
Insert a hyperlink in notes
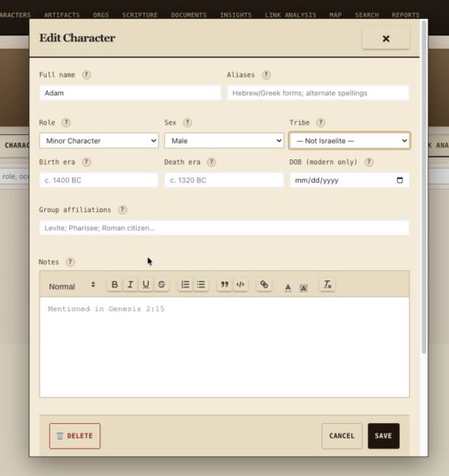pyautogui.click(x=264, y=285)
